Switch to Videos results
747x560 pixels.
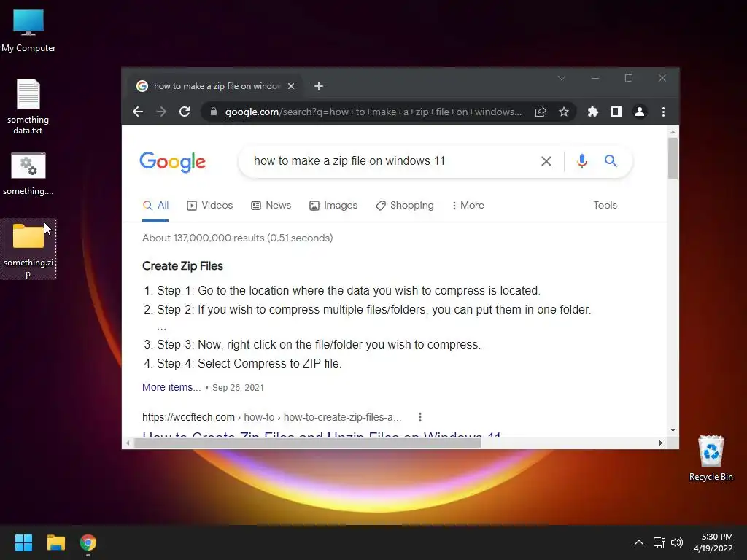pos(209,205)
